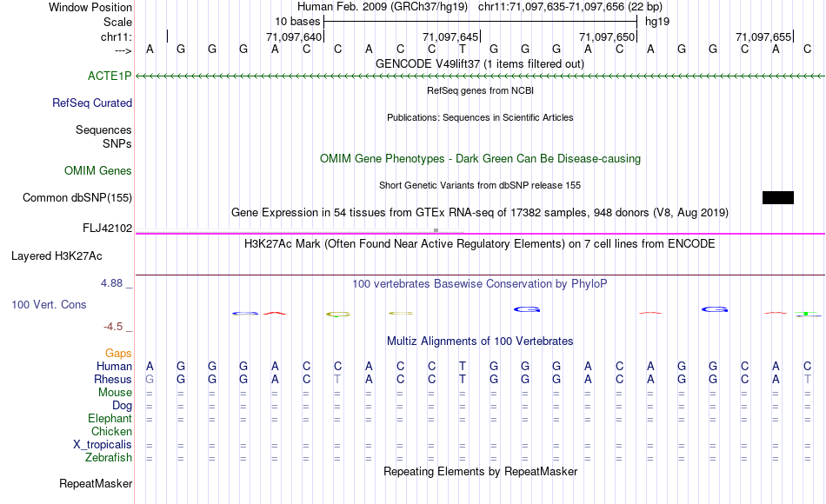The image size is (826, 504).
Task: Click the GENCODE V49lift37 track title
Action: (480, 63)
